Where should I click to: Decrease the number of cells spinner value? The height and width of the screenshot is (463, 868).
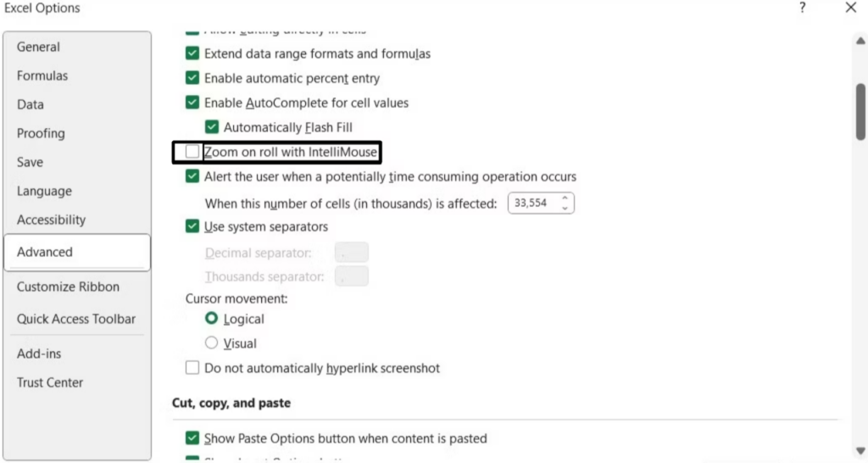pyautogui.click(x=565, y=208)
